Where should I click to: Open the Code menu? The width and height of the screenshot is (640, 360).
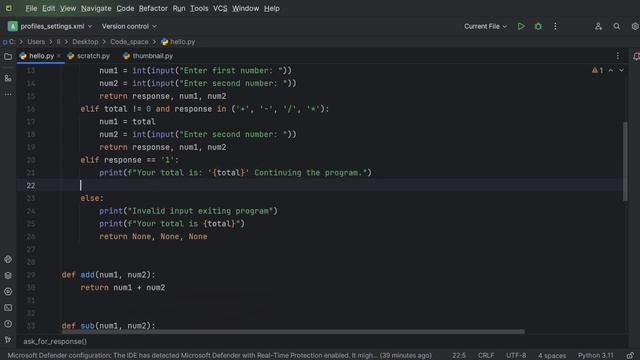[125, 8]
